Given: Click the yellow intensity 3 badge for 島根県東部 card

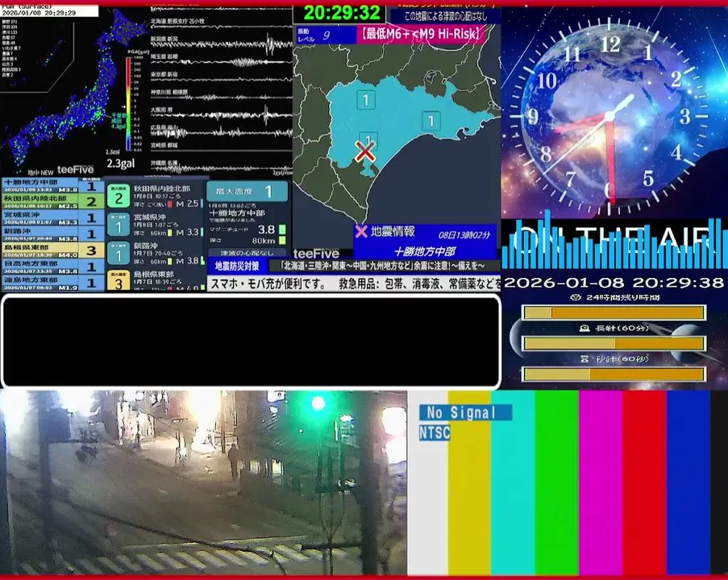Looking at the screenshot, I should (x=119, y=281).
